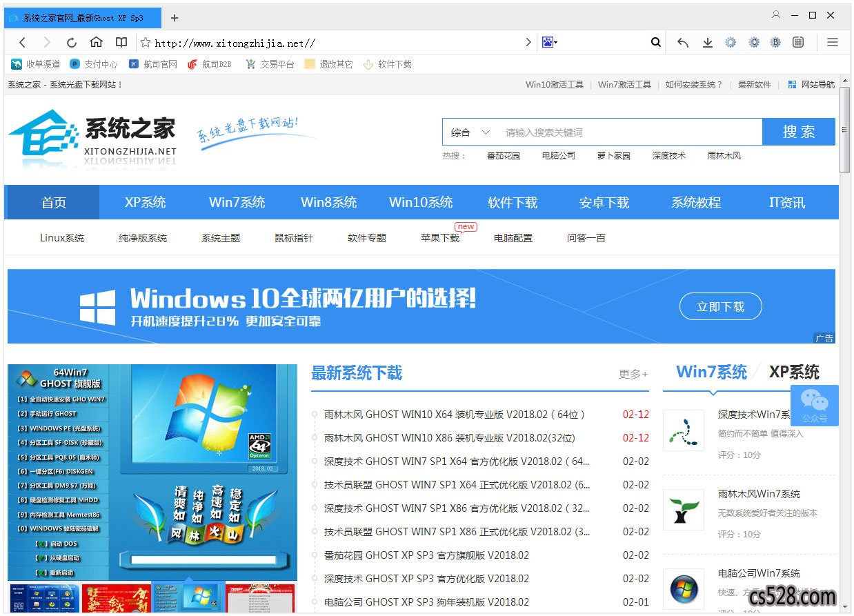Click the undo curved arrow icon
The width and height of the screenshot is (854, 616).
click(683, 43)
